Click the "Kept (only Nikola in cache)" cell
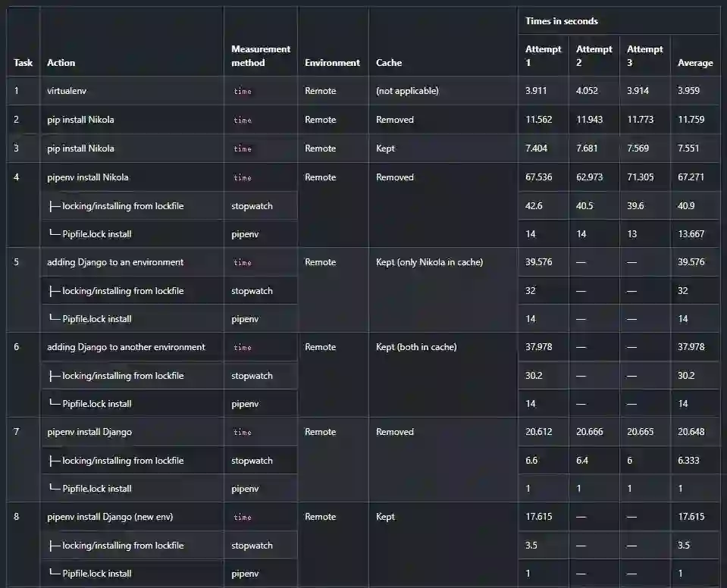 [429, 262]
